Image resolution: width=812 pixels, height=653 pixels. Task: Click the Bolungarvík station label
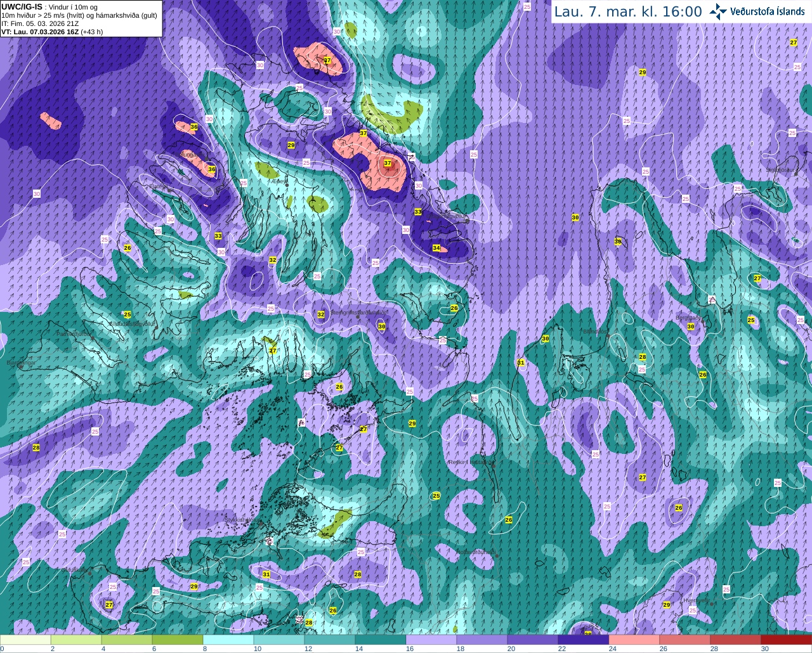pyautogui.click(x=188, y=154)
